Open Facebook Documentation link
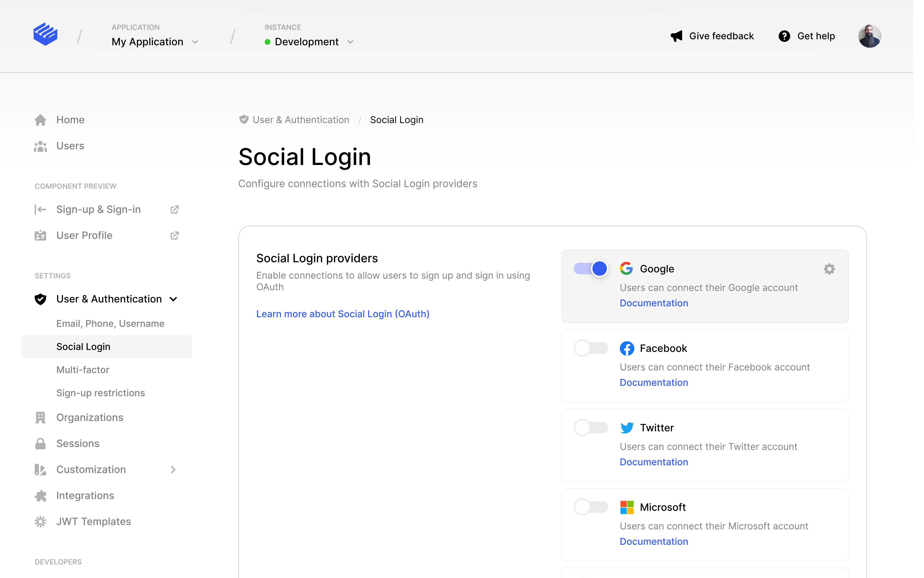This screenshot has width=924, height=578. click(654, 383)
